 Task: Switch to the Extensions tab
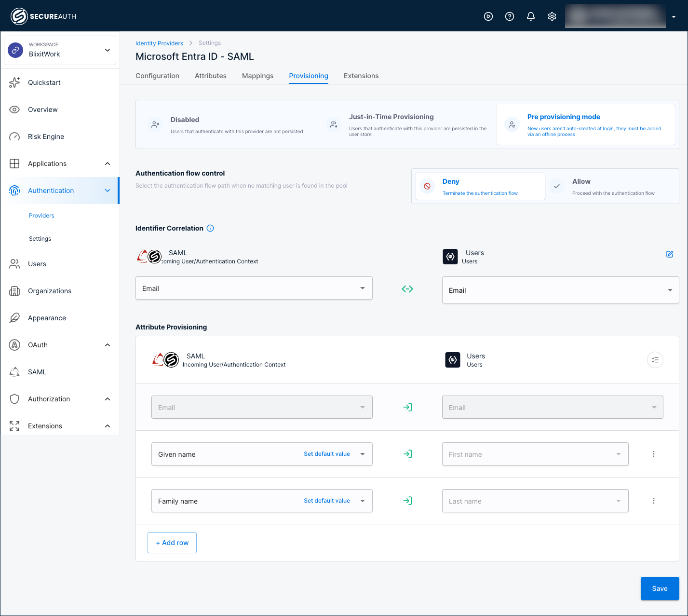[x=361, y=76]
